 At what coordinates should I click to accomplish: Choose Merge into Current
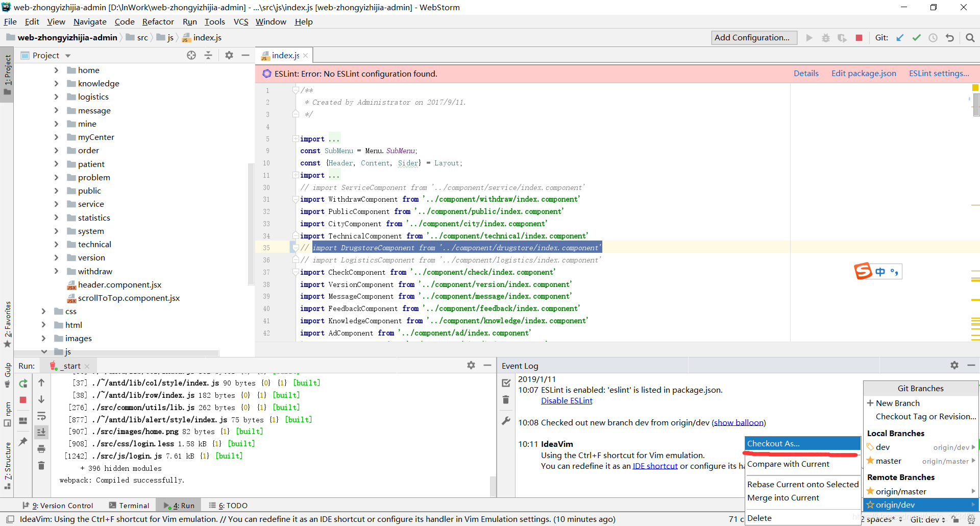coord(802,497)
